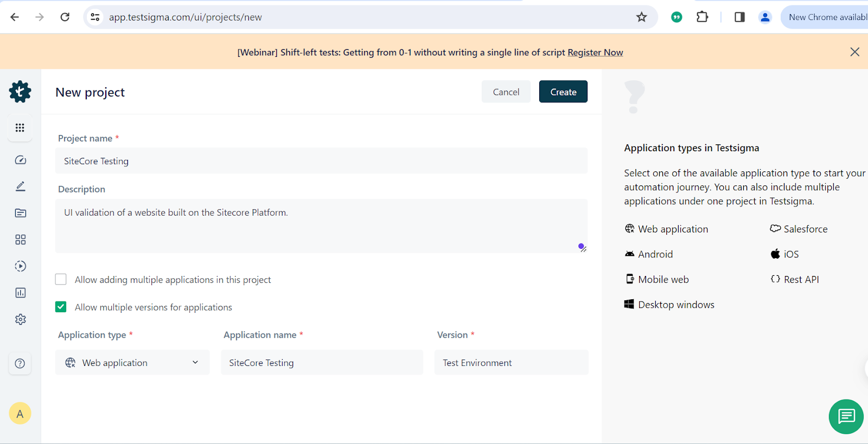This screenshot has width=868, height=444.
Task: Open the Register Now webinar link
Action: pyautogui.click(x=595, y=53)
